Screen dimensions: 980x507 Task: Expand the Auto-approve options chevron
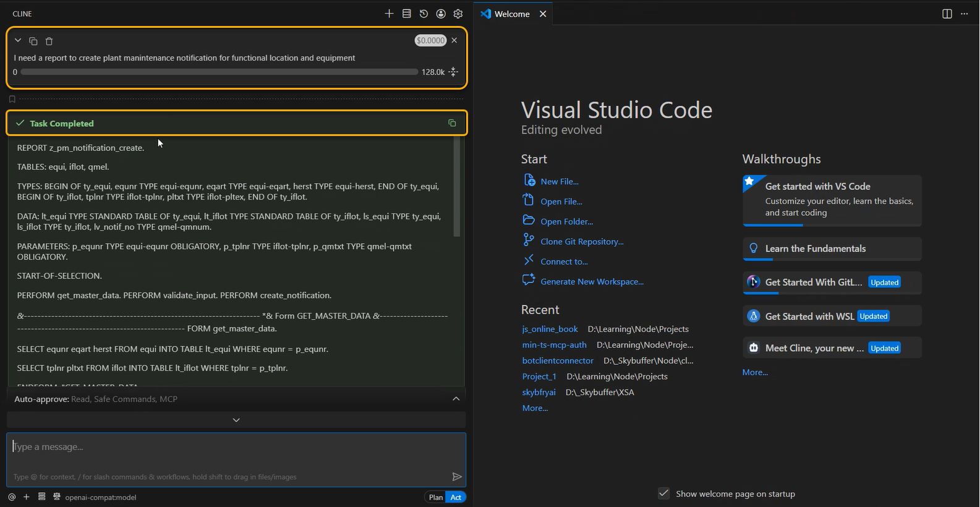[456, 399]
